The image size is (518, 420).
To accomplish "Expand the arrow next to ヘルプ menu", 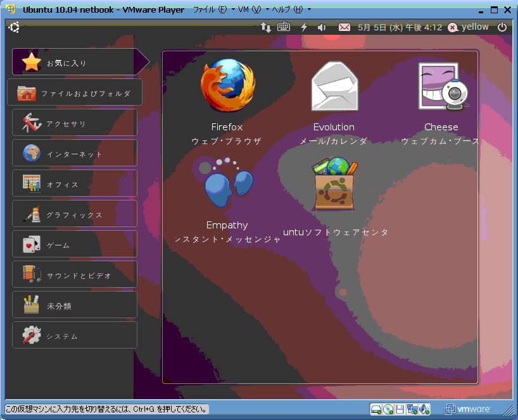I will pyautogui.click(x=309, y=9).
